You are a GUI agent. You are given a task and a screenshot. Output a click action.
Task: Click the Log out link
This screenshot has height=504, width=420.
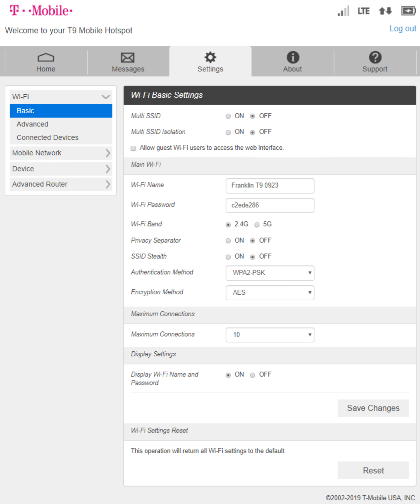click(x=402, y=29)
